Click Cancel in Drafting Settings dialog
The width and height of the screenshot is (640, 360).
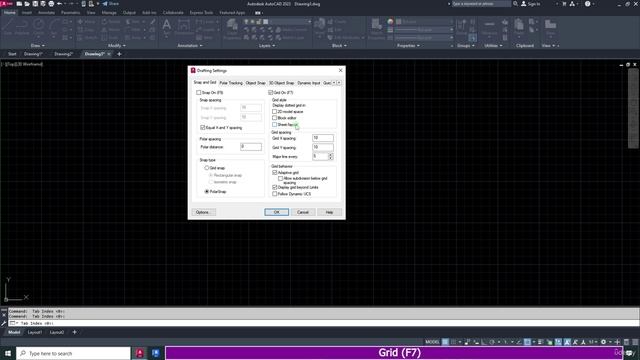(303, 212)
